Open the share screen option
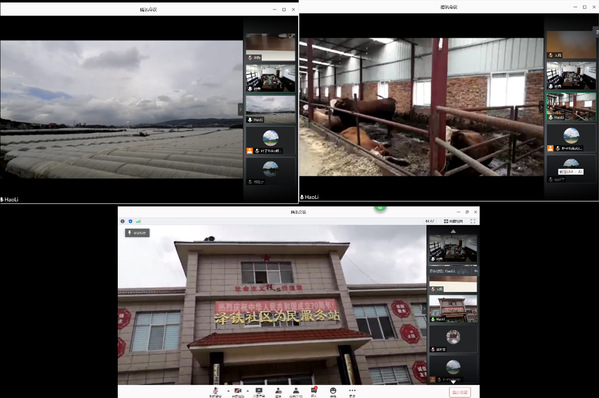The image size is (599, 398). 259,392
